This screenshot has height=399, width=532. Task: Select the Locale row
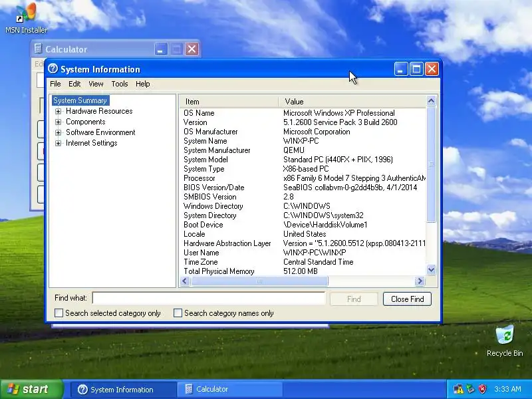[303, 234]
